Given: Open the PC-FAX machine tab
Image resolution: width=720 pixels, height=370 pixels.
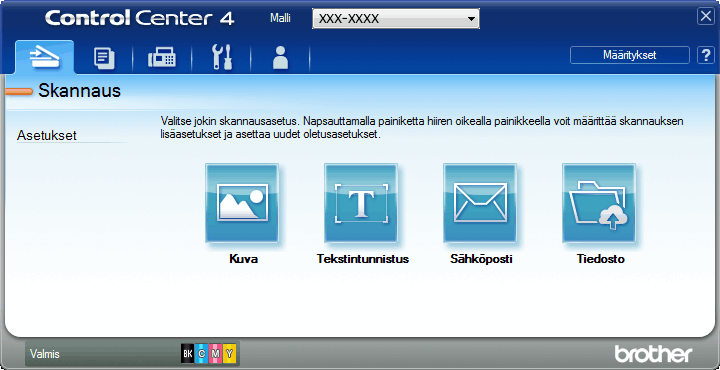Looking at the screenshot, I should coord(162,59).
